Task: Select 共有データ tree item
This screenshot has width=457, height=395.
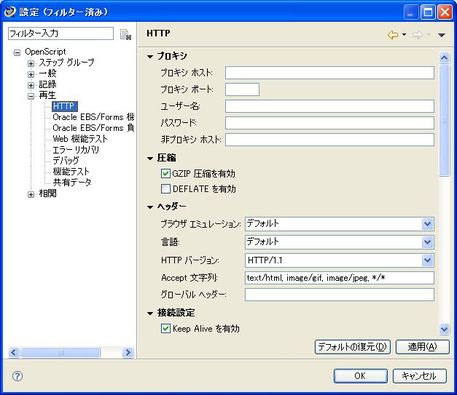Action: coord(72,182)
